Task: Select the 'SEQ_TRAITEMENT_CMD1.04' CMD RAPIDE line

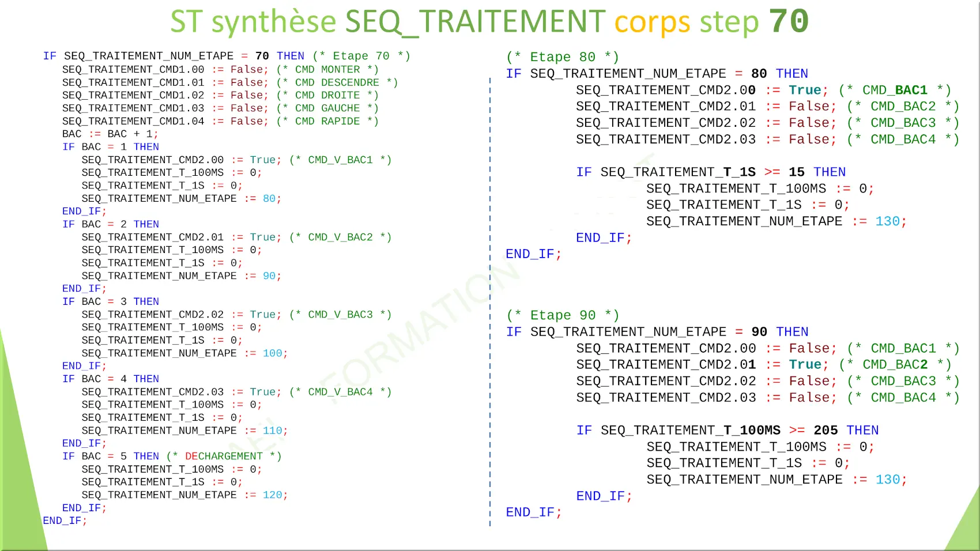Action: click(x=220, y=121)
